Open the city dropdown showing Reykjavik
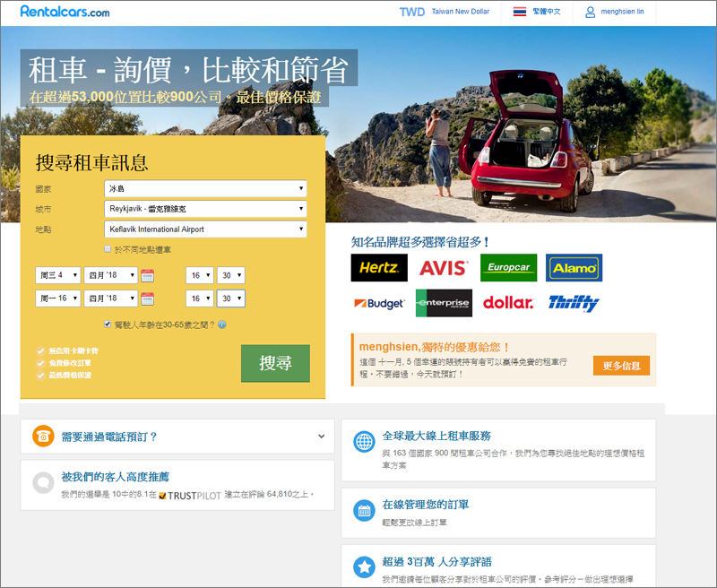Viewport: 717px width, 588px height. pos(205,209)
